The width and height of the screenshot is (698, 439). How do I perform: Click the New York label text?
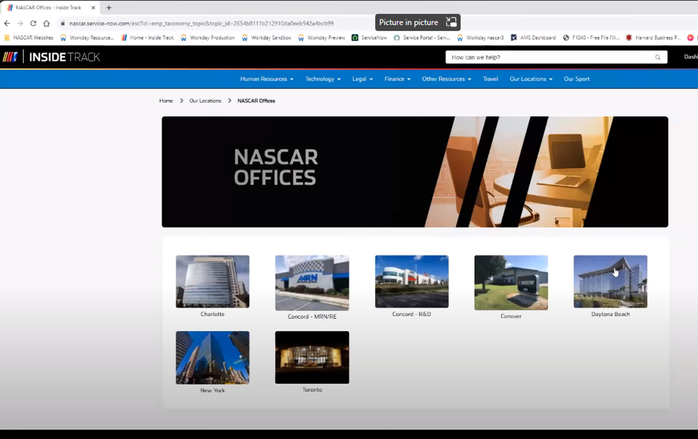[212, 390]
